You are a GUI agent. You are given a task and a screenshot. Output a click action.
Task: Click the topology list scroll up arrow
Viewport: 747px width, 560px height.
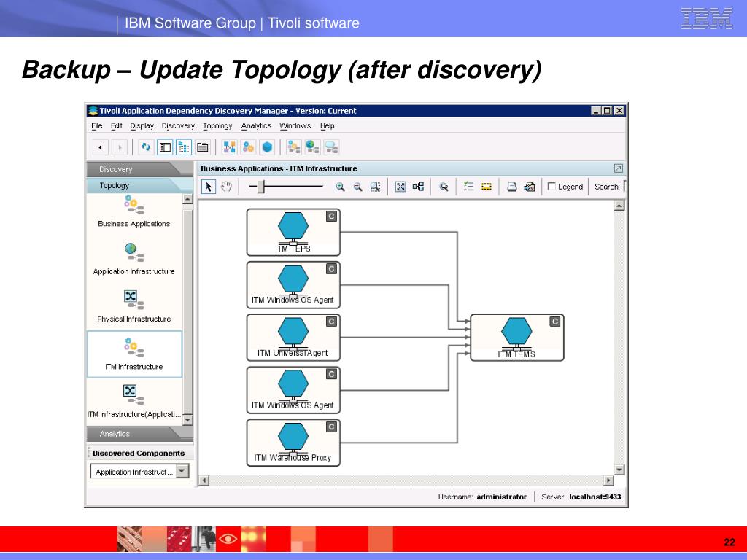(187, 199)
